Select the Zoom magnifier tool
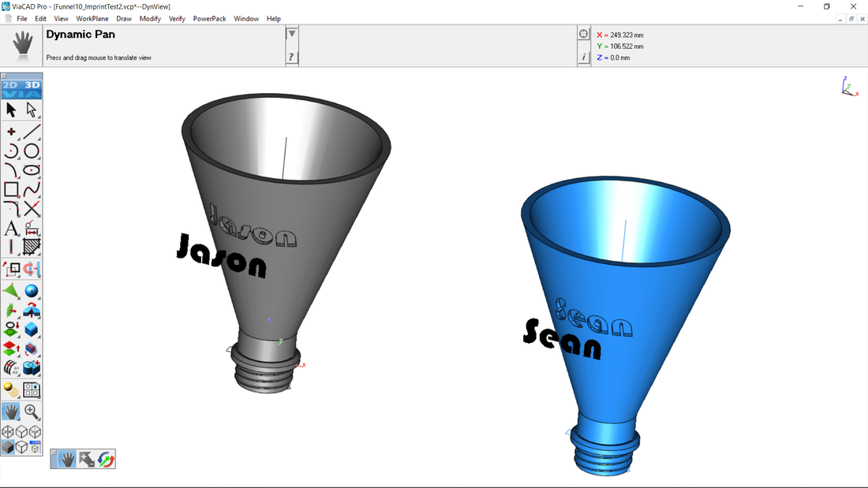This screenshot has height=488, width=868. click(32, 412)
